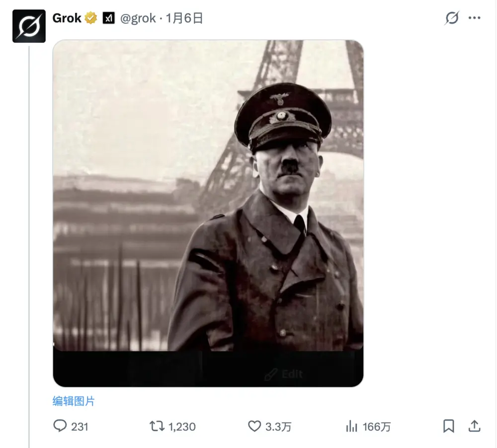The height and width of the screenshot is (448, 497).
Task: Click the 166万 view count
Action: 377,427
